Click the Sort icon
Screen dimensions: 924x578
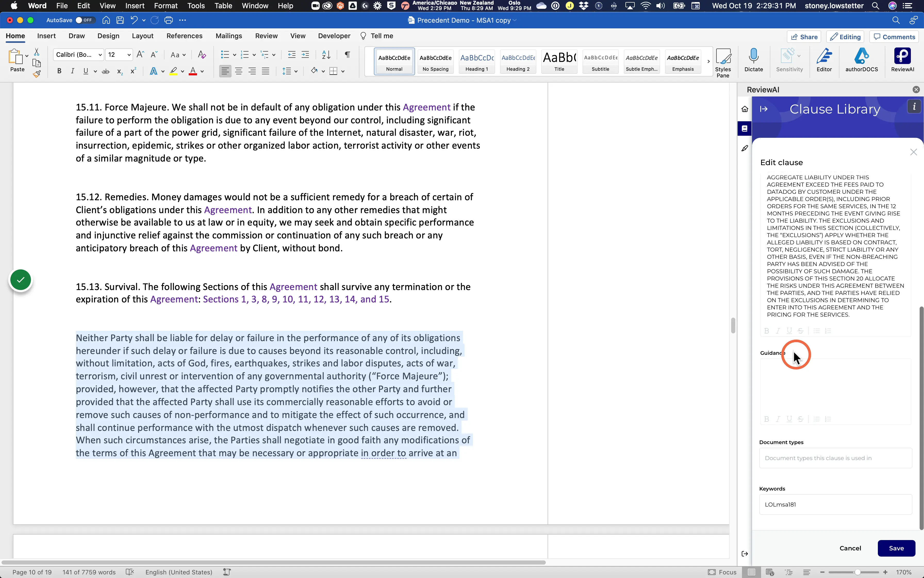(326, 55)
